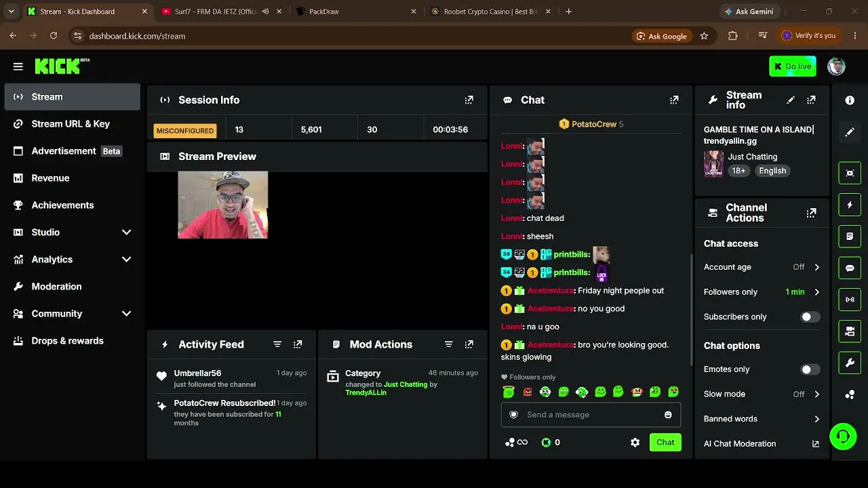868x488 pixels.
Task: Open browser tab search dropdown arrow
Action: (12, 12)
